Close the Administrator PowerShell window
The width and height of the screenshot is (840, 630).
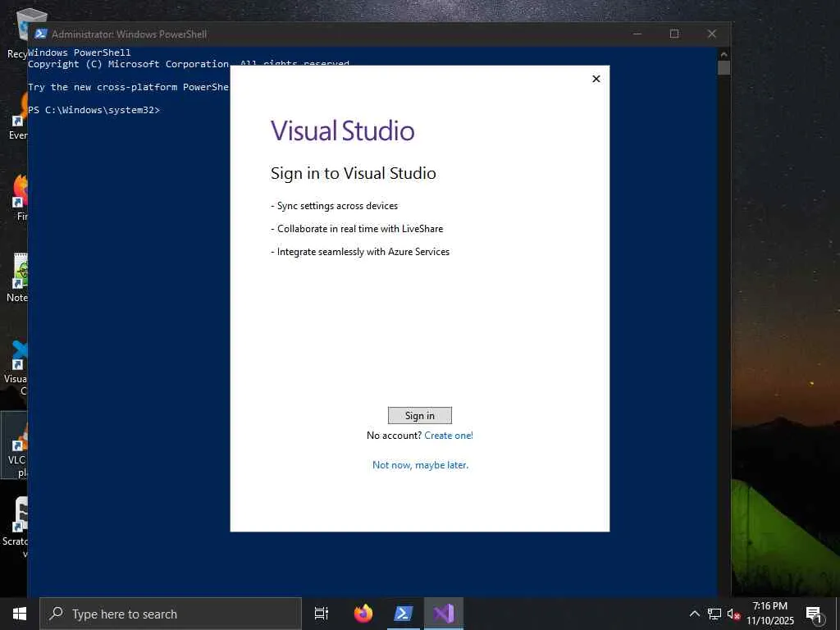[711, 34]
